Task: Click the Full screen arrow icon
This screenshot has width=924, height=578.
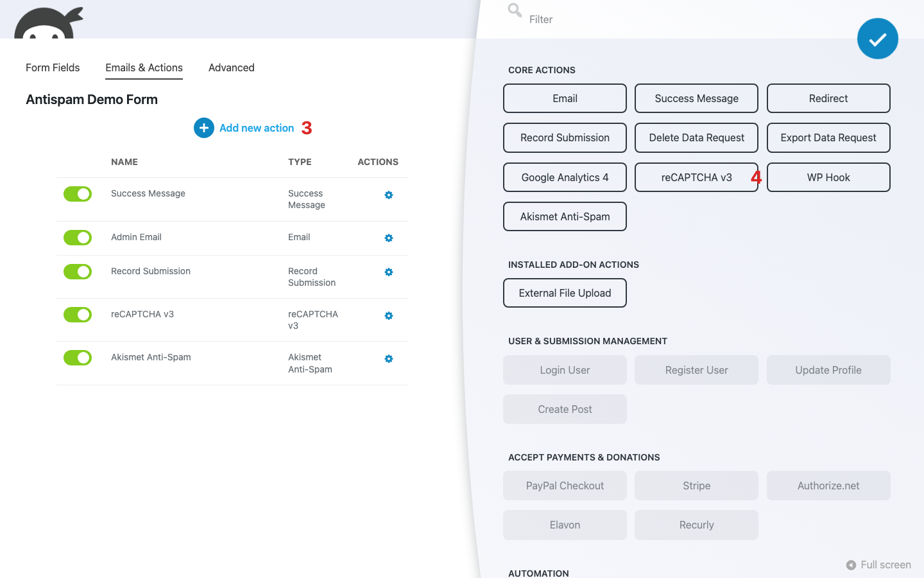Action: [x=851, y=565]
